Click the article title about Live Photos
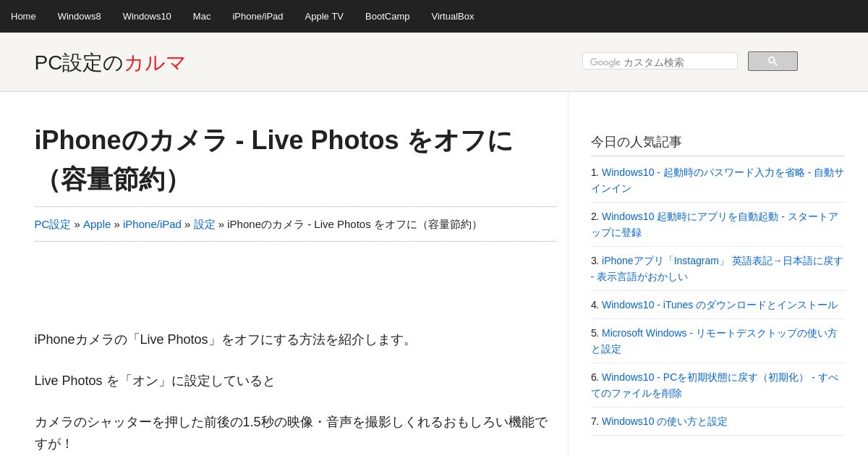868x456 pixels. point(274,159)
